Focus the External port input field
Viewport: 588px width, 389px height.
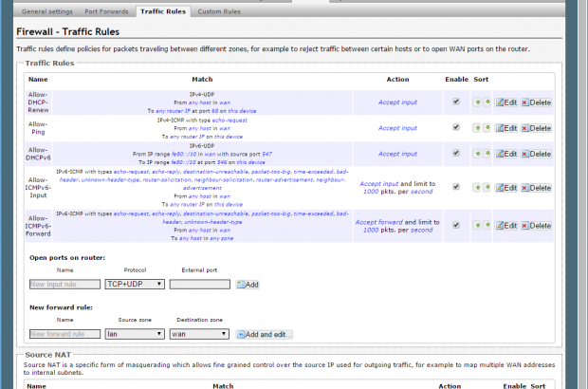(199, 284)
